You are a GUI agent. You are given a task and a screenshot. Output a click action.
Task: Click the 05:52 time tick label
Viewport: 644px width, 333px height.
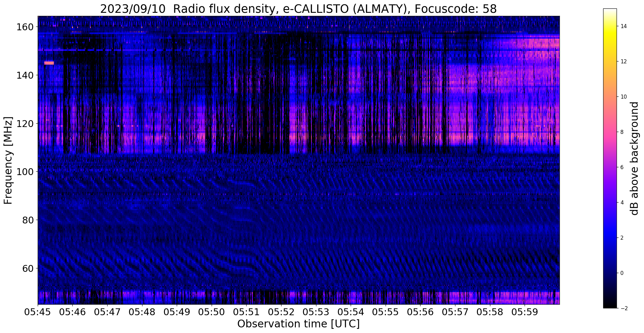coord(281,312)
